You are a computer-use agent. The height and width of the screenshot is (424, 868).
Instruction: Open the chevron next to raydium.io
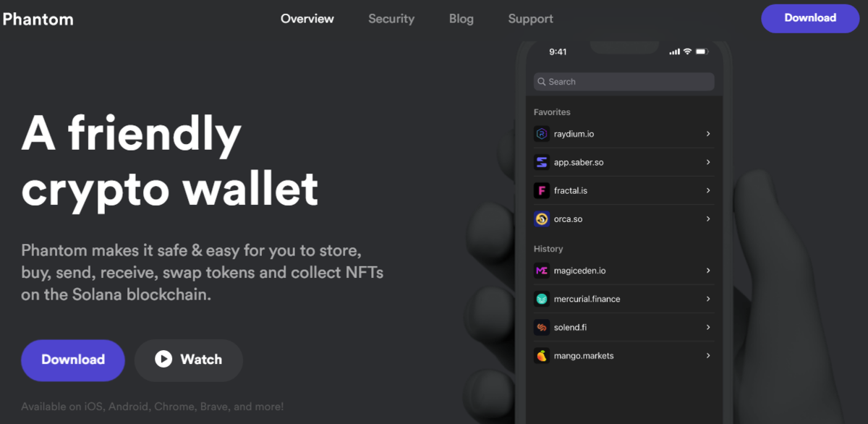(708, 134)
